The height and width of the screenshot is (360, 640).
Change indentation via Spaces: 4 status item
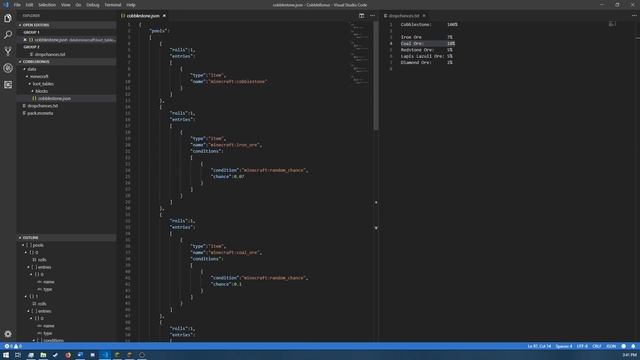tap(564, 346)
